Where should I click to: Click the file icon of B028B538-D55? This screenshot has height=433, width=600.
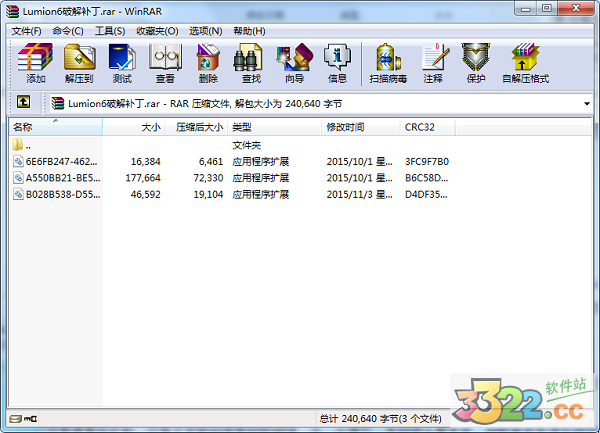pos(18,194)
